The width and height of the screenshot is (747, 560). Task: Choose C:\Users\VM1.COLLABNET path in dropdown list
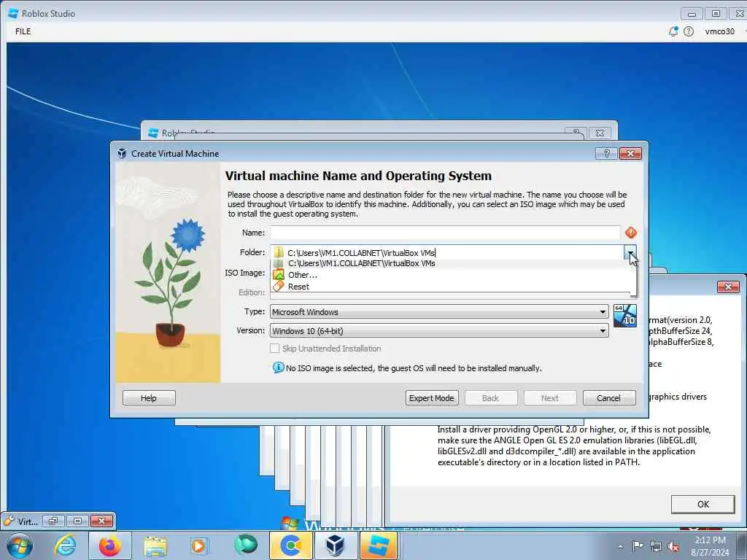click(x=452, y=263)
